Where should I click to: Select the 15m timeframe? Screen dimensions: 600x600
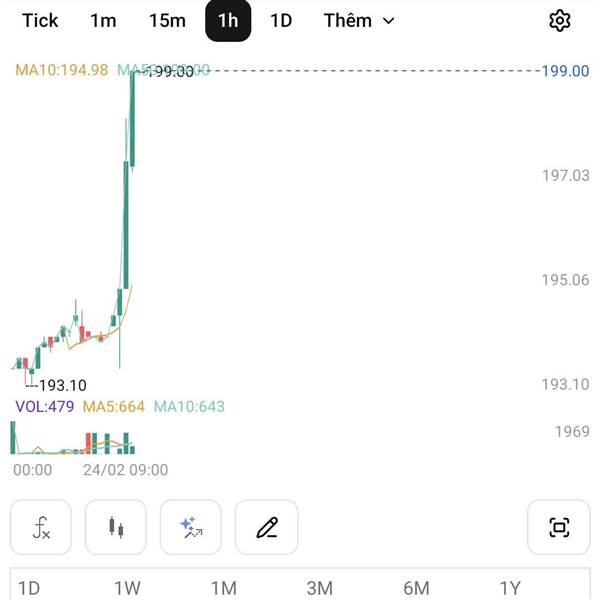tap(167, 21)
